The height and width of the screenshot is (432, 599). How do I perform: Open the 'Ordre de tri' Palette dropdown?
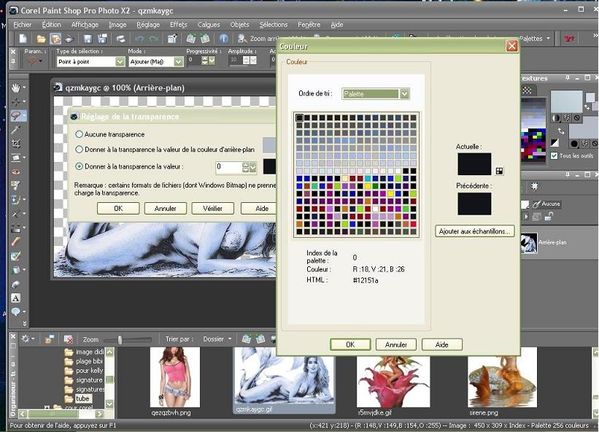coord(404,94)
